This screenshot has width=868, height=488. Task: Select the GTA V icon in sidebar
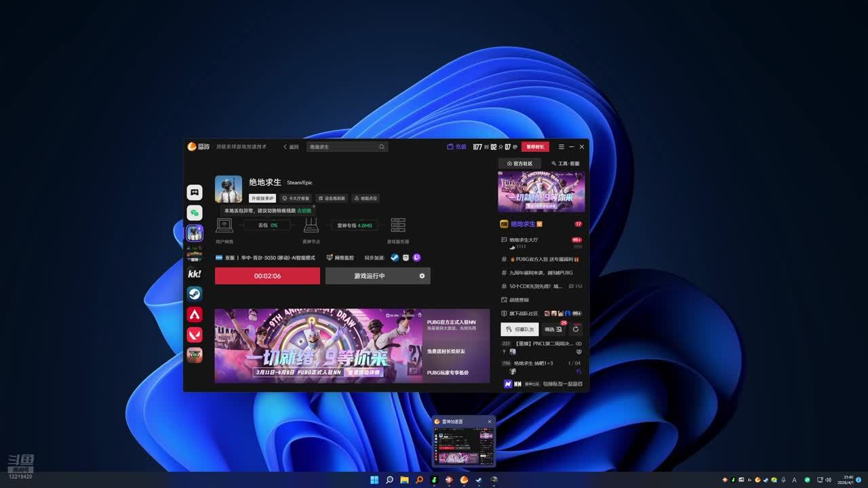195,355
